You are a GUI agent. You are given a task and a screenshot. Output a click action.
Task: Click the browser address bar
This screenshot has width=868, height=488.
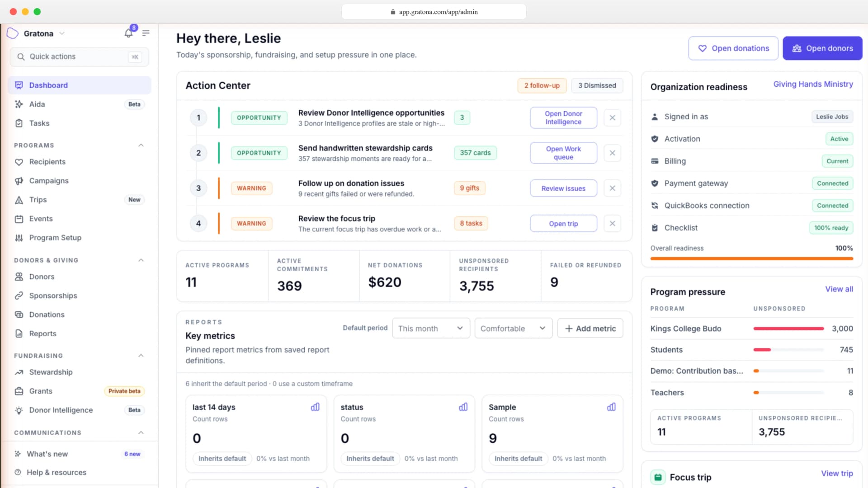click(x=434, y=12)
